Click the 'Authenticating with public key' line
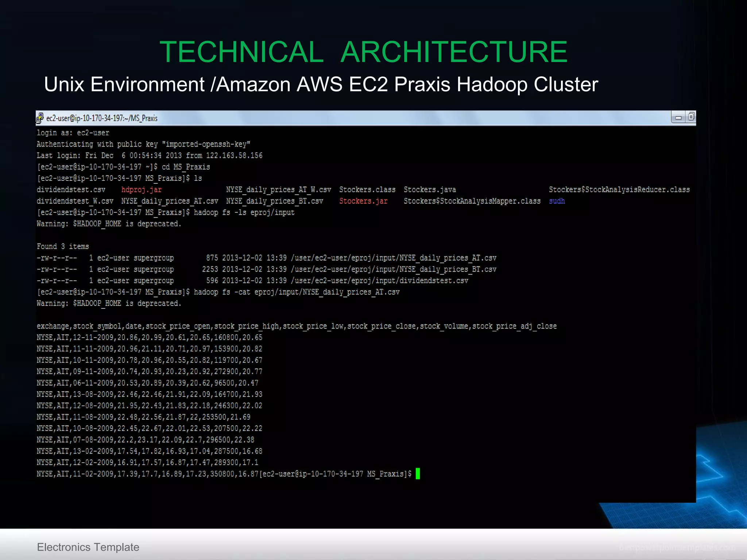Viewport: 747px width, 560px height. click(x=143, y=144)
